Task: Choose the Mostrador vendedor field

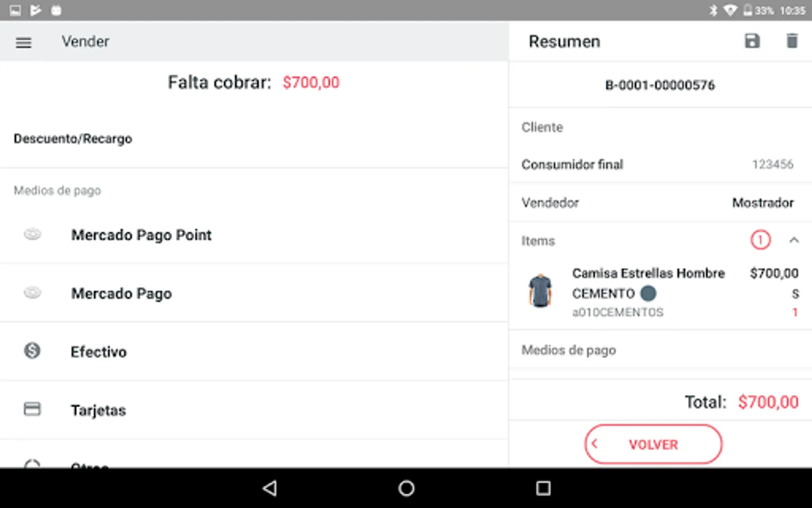Action: [762, 203]
